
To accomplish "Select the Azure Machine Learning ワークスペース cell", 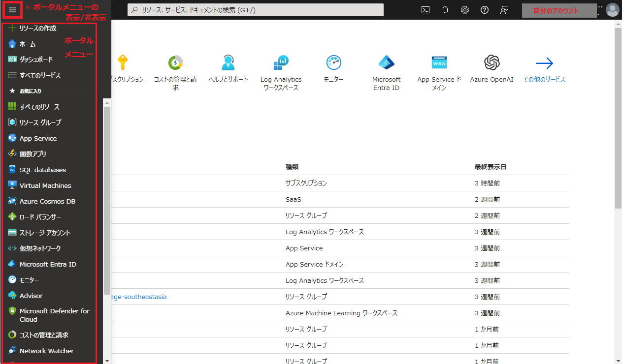I will coord(341,313).
